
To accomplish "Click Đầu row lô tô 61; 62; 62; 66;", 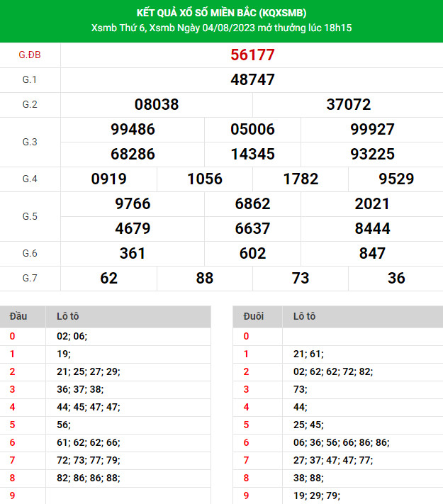I will [89, 442].
